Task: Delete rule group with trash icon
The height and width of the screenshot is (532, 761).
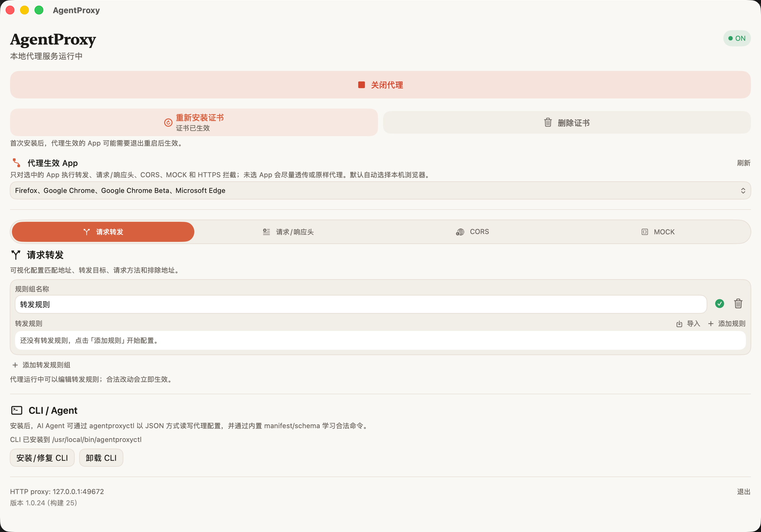Action: [x=738, y=303]
